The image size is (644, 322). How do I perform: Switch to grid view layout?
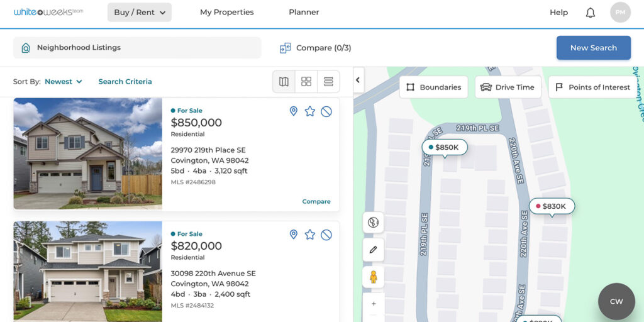click(x=306, y=82)
